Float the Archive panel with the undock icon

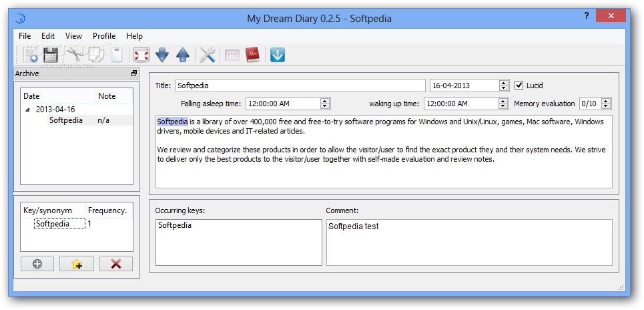[x=134, y=73]
